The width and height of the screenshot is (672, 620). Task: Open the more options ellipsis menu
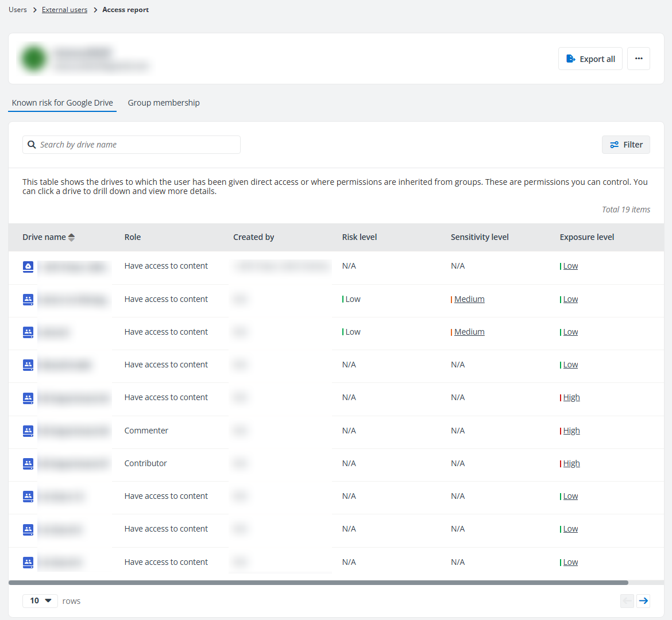(638, 58)
